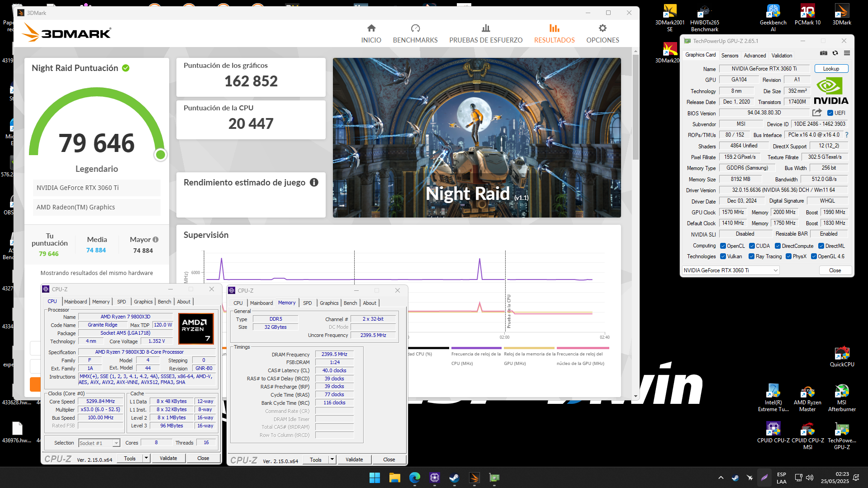Open Advanced tab in GPU-Z
868x488 pixels.
coord(755,55)
